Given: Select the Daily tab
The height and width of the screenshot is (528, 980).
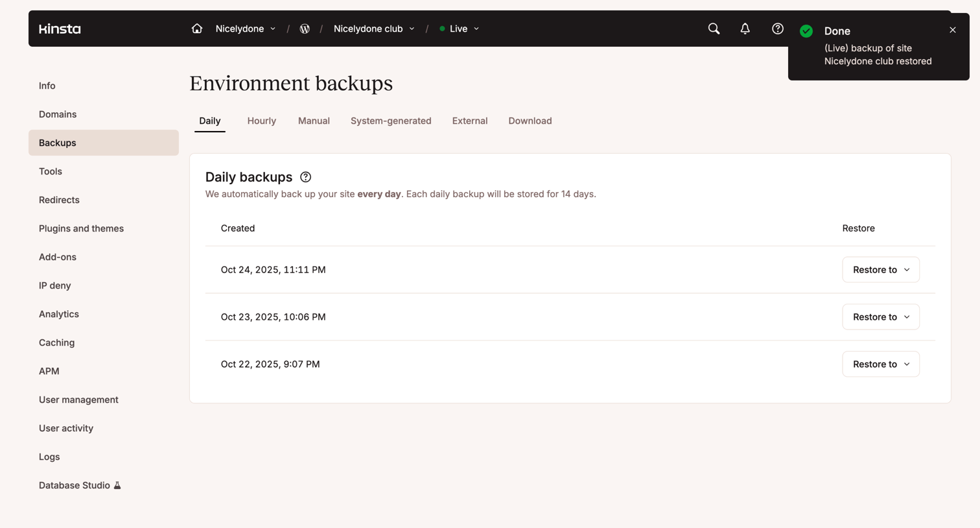Looking at the screenshot, I should (210, 121).
